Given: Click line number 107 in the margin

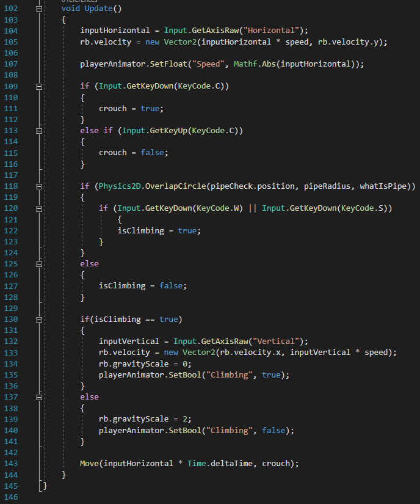Looking at the screenshot, I should coord(12,64).
